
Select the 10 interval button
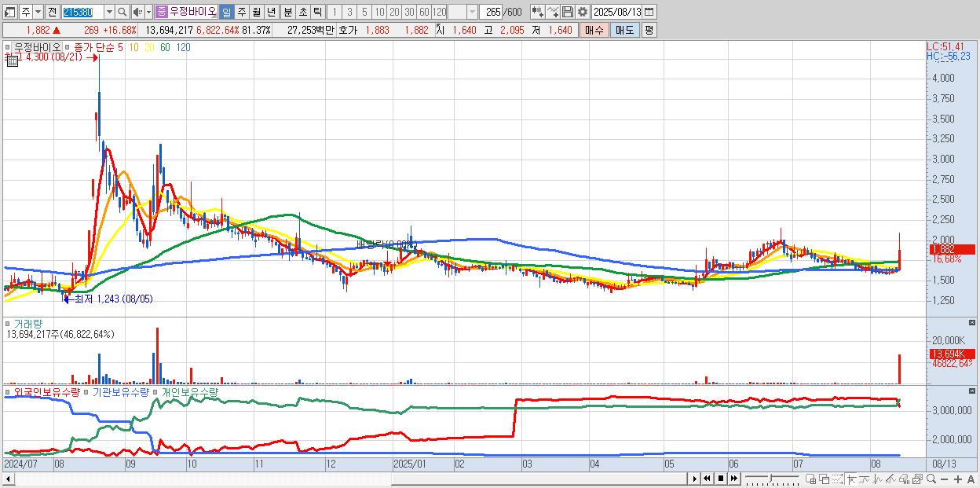point(379,12)
